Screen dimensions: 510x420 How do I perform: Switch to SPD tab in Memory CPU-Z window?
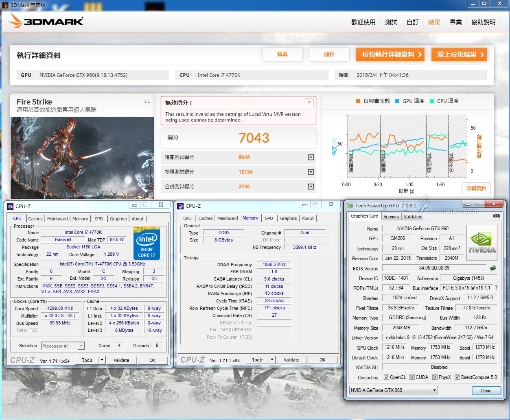269,218
